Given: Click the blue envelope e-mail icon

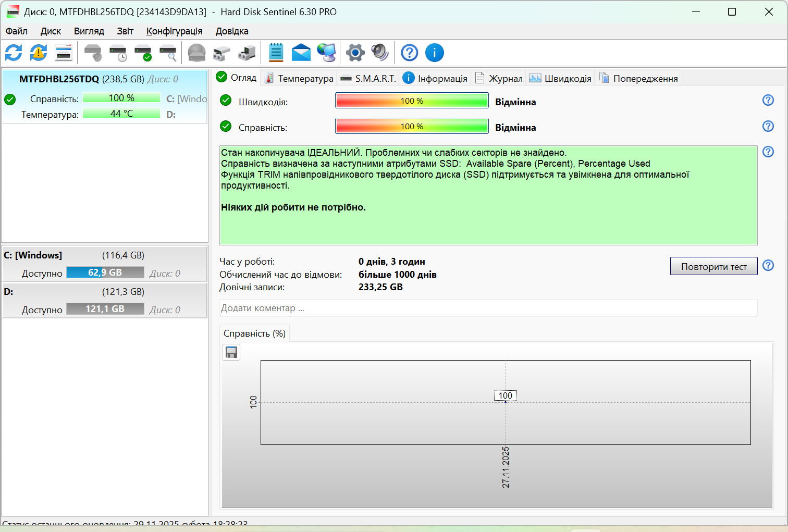Looking at the screenshot, I should coord(301,53).
